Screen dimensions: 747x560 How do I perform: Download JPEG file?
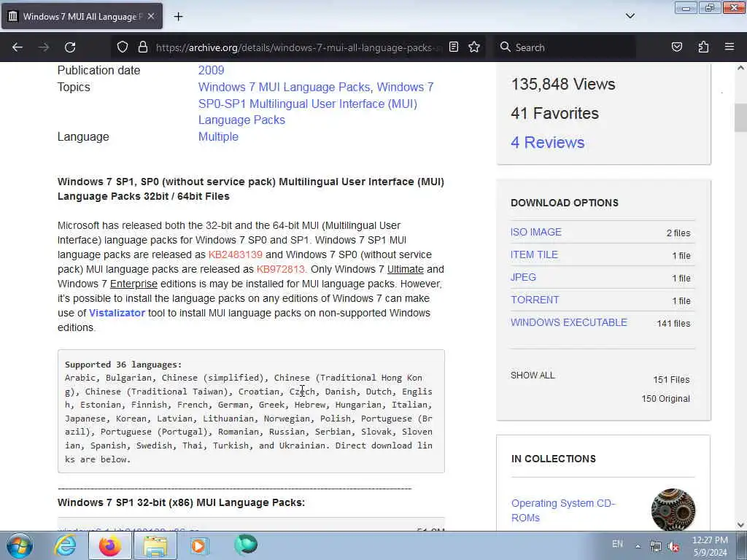coord(523,277)
